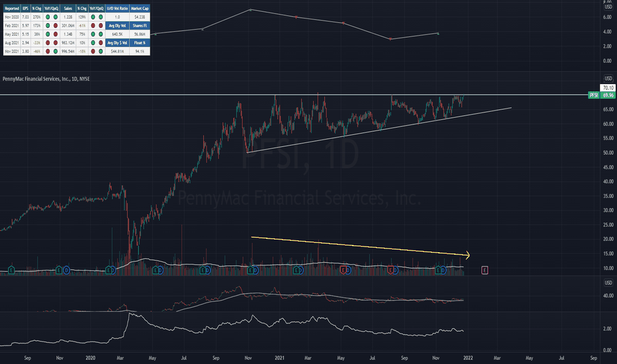This screenshot has width=617, height=364.
Task: Click the 'Avg Dly Vol' header
Action: click(x=117, y=26)
